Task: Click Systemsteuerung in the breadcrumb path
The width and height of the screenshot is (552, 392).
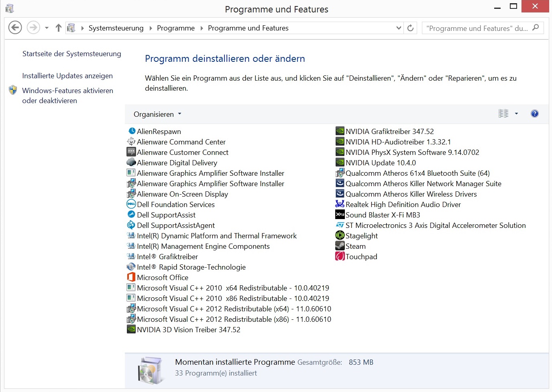Action: pos(116,28)
